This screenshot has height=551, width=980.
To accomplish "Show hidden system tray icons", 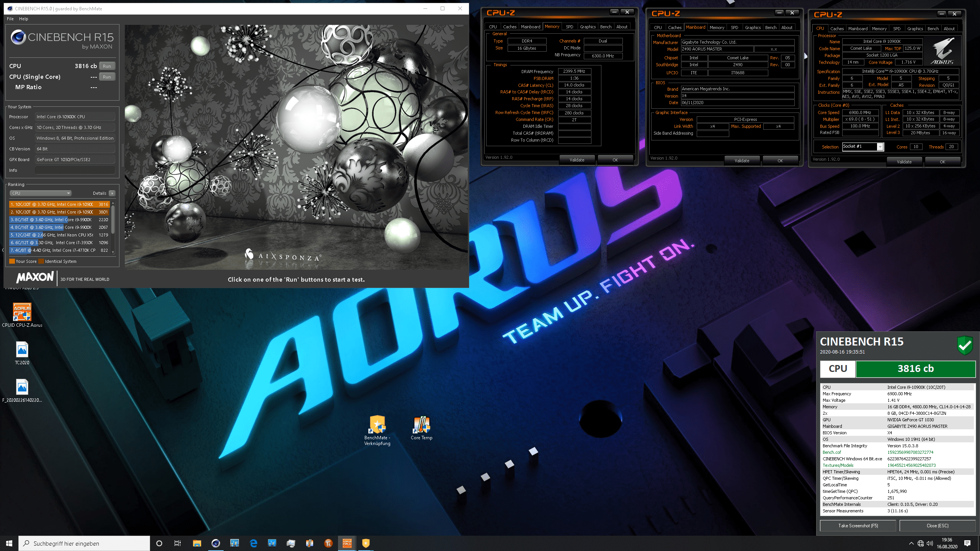I will tap(911, 543).
